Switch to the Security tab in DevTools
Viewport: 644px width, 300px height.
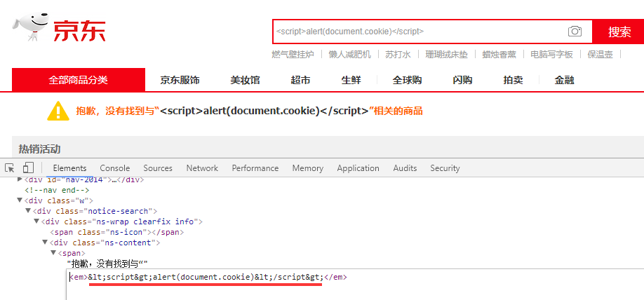pos(445,168)
